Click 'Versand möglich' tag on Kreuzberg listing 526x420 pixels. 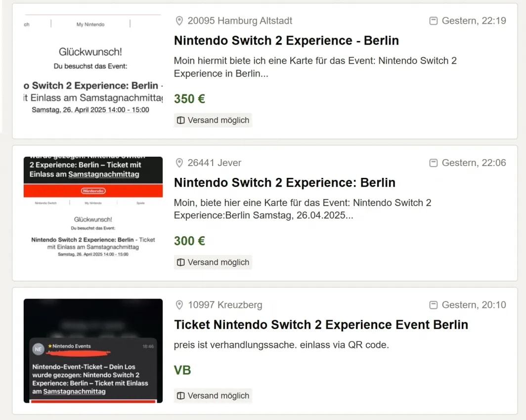click(x=213, y=396)
